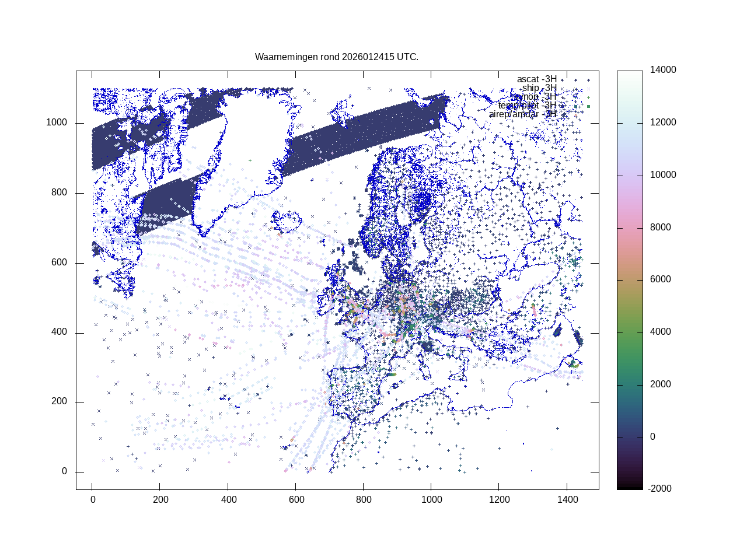The width and height of the screenshot is (747, 560).
Task: Click the dark cross marker beside ship -3H
Action: click(x=563, y=89)
